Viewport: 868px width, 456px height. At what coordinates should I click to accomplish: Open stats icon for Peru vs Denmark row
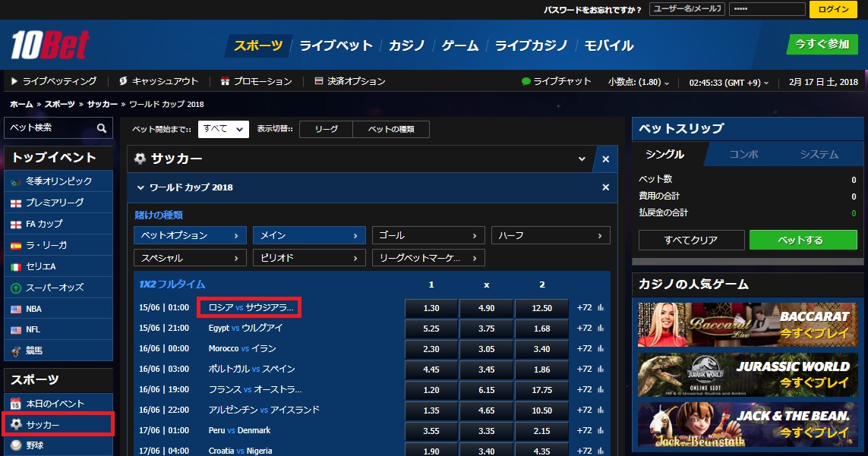click(601, 430)
